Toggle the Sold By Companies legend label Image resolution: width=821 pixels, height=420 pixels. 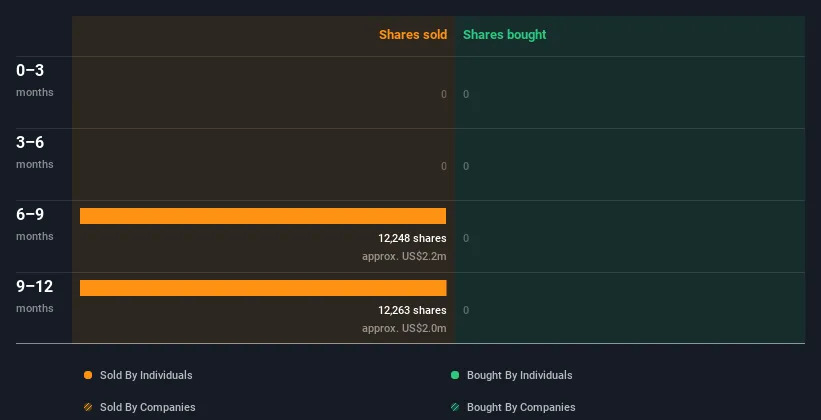148,407
